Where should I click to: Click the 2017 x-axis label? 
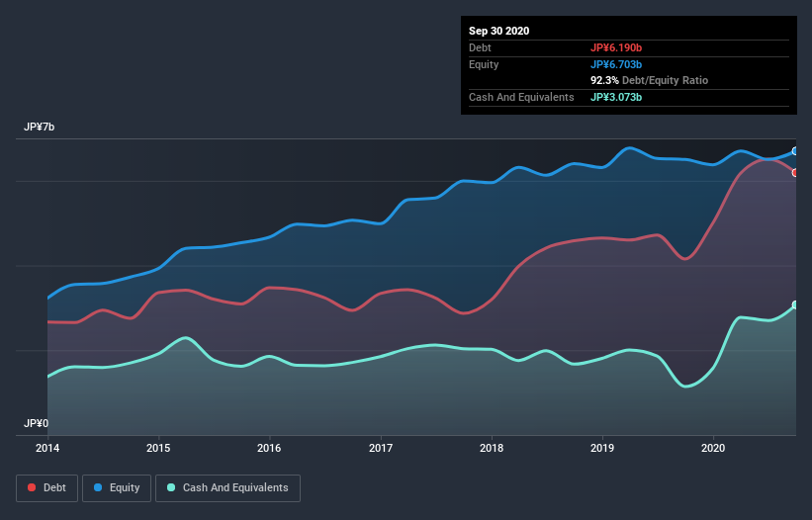pyautogui.click(x=381, y=448)
